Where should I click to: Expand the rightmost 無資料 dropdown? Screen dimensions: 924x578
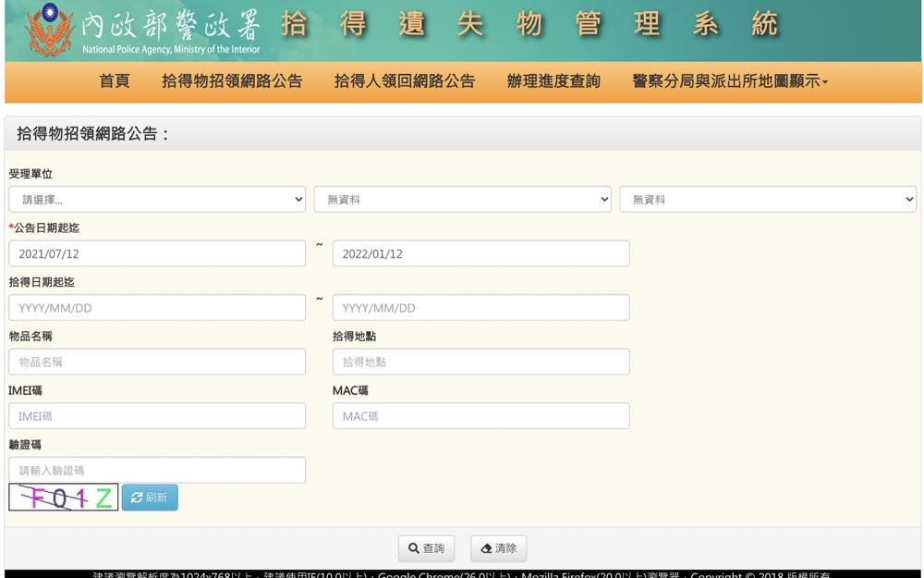pos(767,199)
